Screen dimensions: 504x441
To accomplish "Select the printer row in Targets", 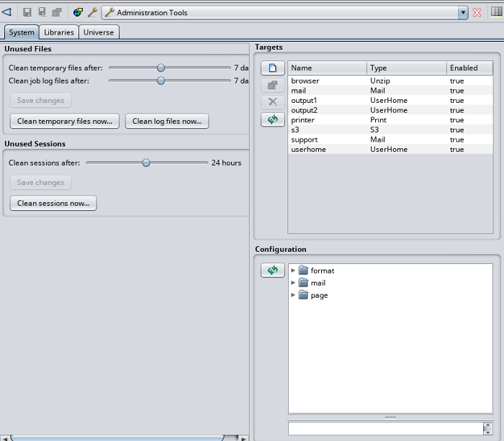I will [303, 120].
